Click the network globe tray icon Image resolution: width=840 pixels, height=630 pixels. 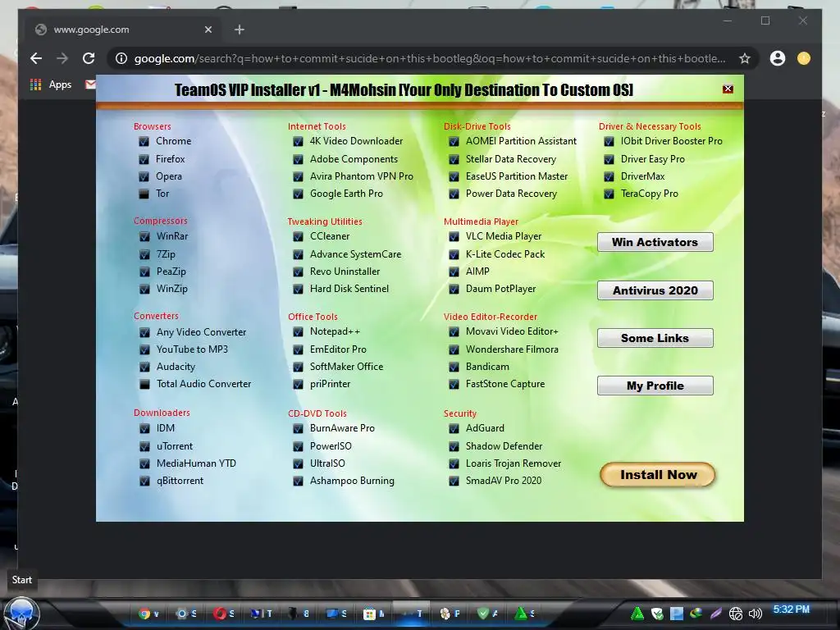point(736,614)
